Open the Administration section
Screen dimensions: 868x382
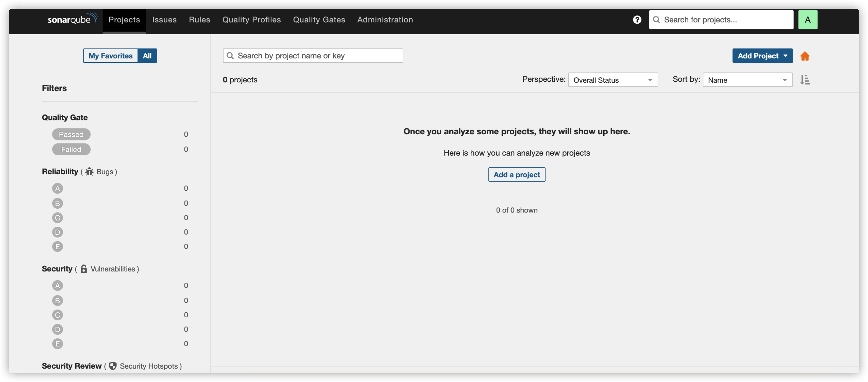point(385,19)
